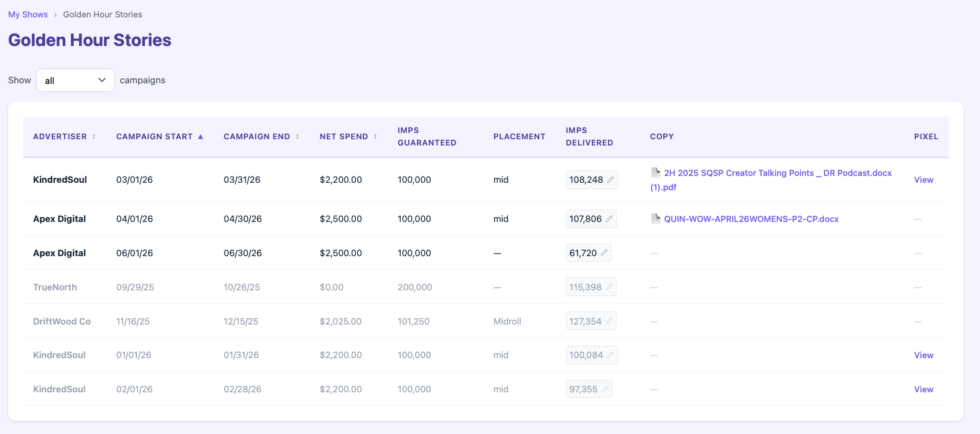Click edit pencil next to 100,084
980x434 pixels.
click(610, 355)
